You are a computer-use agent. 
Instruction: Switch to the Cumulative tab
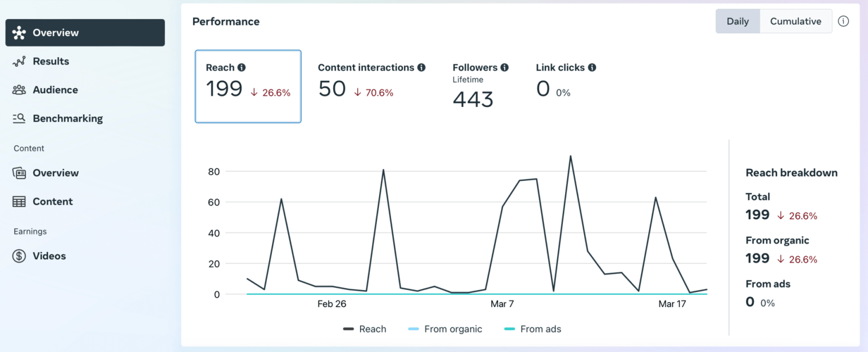796,21
